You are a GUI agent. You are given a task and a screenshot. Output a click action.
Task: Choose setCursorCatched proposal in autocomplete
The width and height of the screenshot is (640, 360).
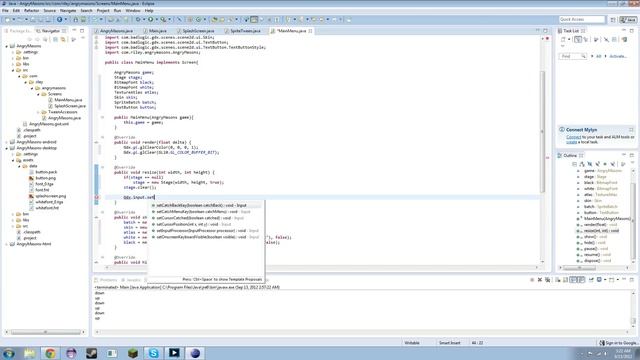[x=206, y=218]
